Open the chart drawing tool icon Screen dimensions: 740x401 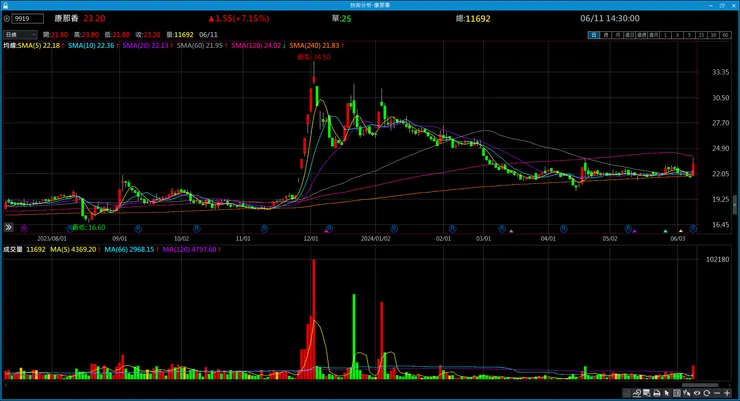click(637, 393)
